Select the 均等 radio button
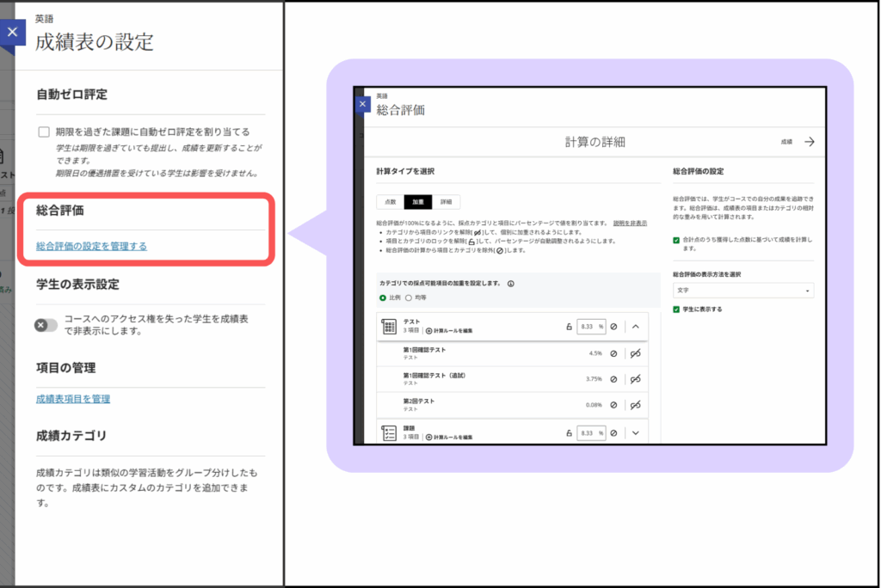 coord(409,297)
